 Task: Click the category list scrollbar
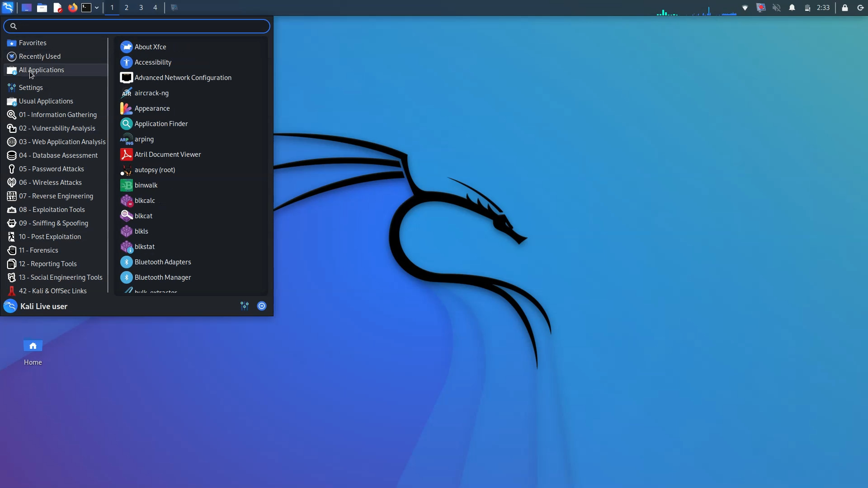pos(108,165)
